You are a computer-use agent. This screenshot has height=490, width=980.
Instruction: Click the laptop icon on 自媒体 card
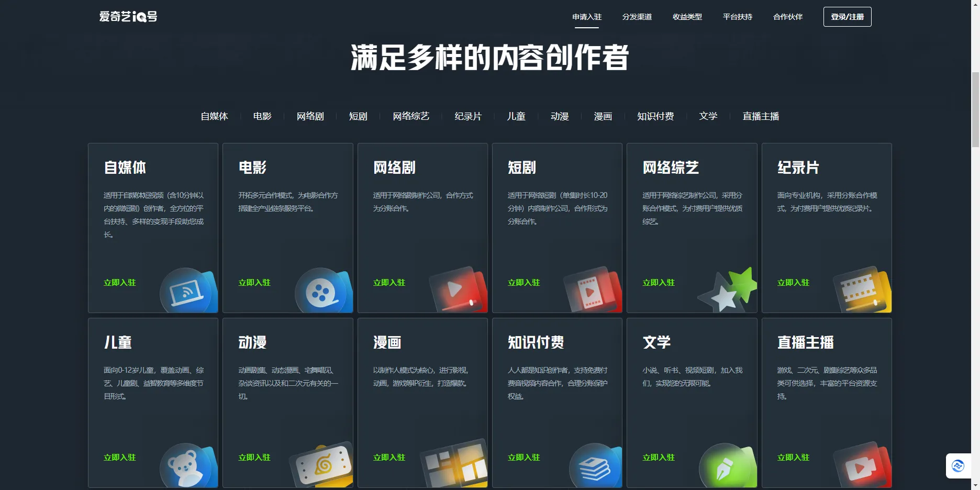(188, 291)
